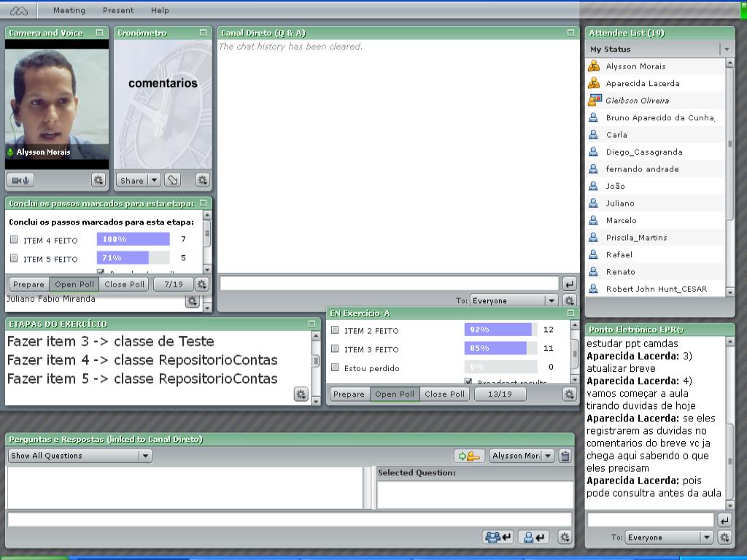Assign question using the arrow-key icon
This screenshot has height=560, width=747.
pyautogui.click(x=469, y=456)
